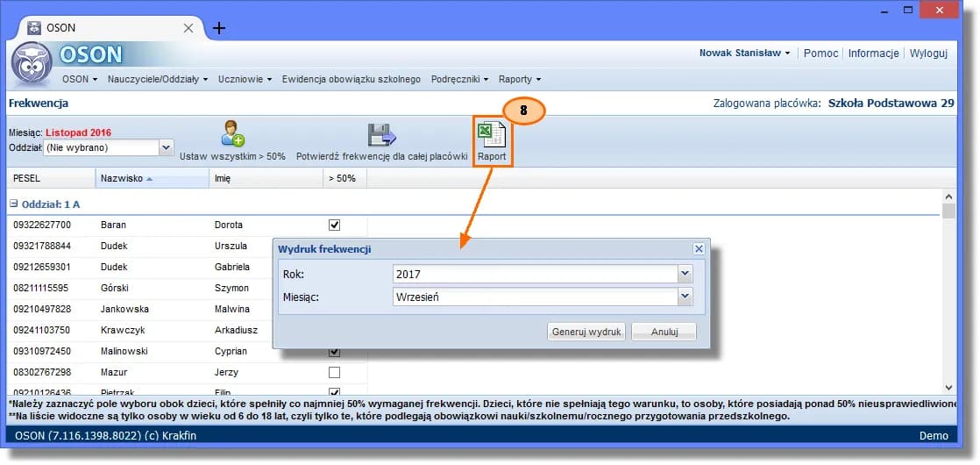980x465 pixels.
Task: Toggle the >50% checkbox for Malinowski Cyprian
Action: tap(334, 351)
